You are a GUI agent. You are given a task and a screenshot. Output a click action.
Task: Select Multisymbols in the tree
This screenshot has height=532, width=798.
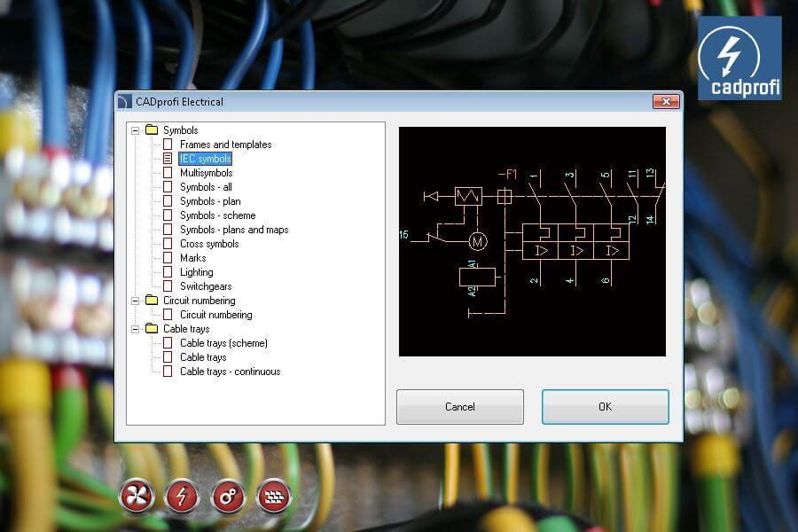[206, 173]
